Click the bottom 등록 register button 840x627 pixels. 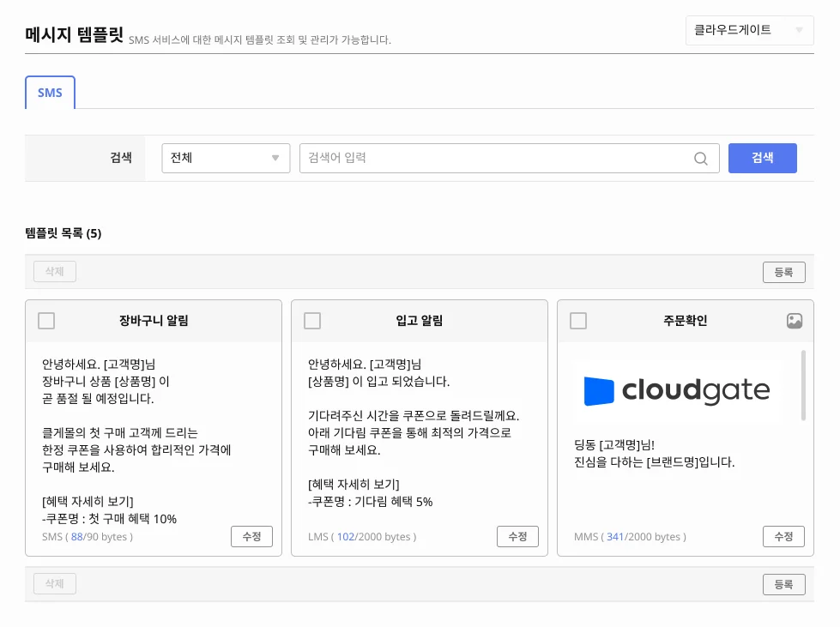[x=783, y=582]
